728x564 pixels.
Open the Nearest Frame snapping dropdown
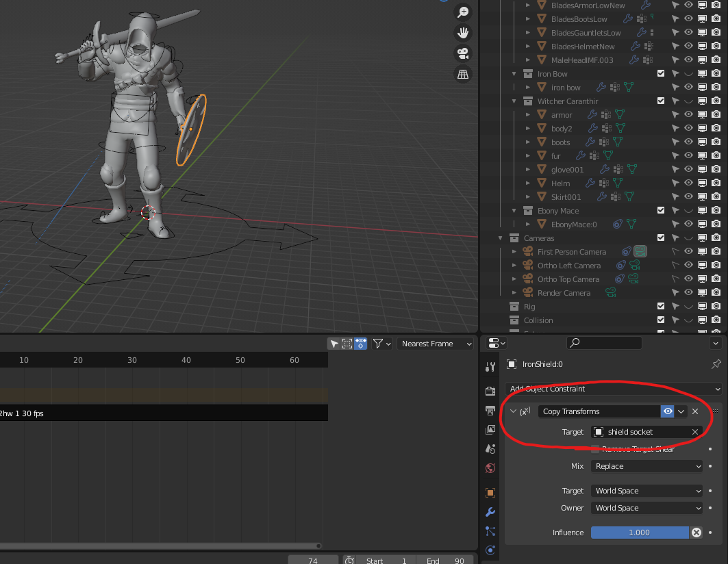pyautogui.click(x=436, y=344)
